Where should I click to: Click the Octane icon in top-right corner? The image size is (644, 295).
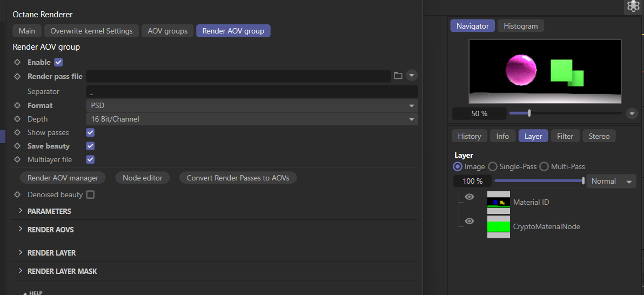click(633, 6)
